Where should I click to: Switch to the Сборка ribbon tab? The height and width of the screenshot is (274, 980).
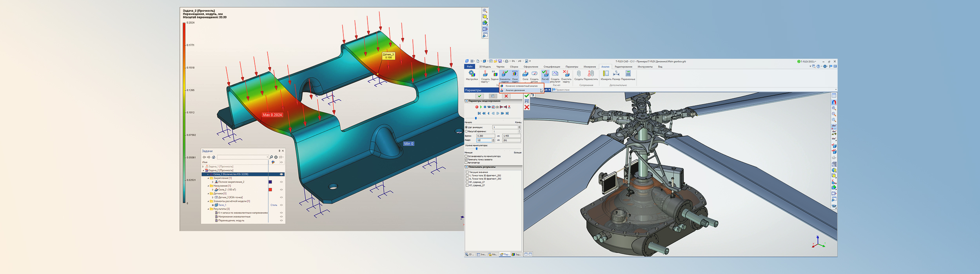[514, 67]
